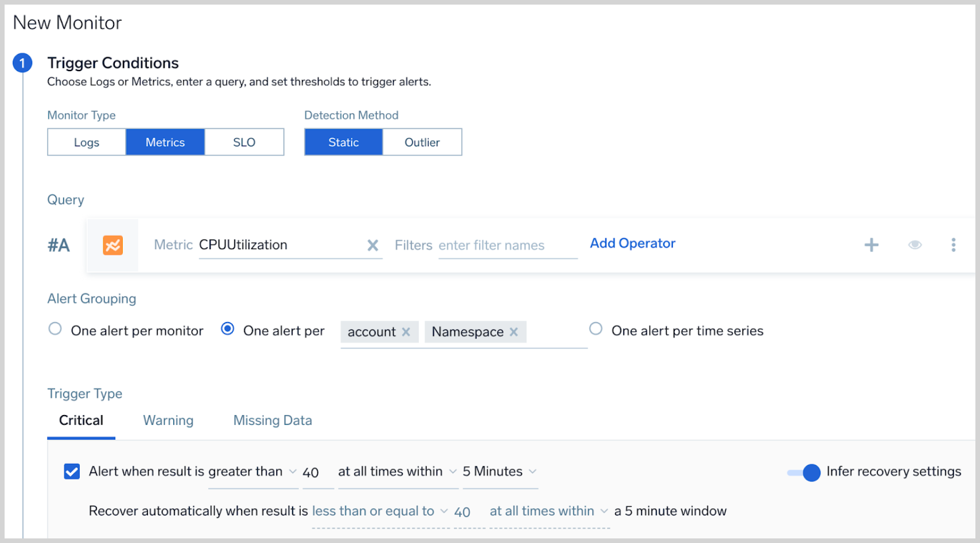The width and height of the screenshot is (980, 543).
Task: Remove the account grouping tag
Action: 406,332
